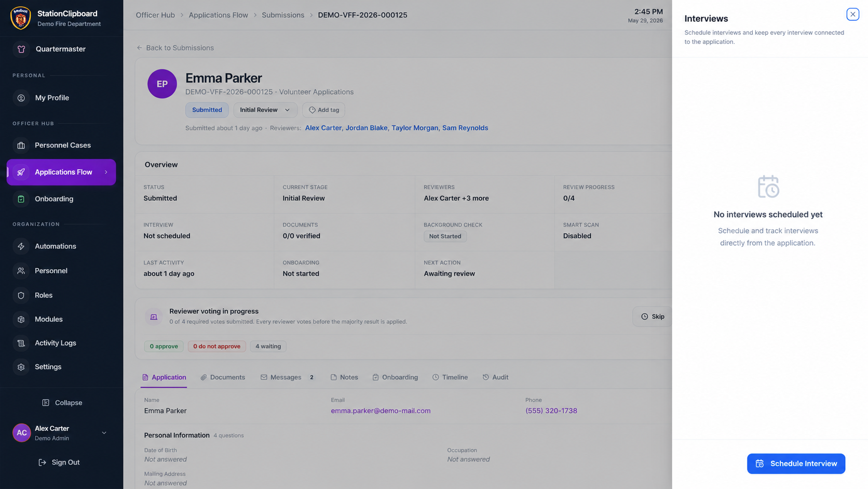The image size is (868, 489).
Task: Go to Applications Flow breadcrumb
Action: pos(219,15)
